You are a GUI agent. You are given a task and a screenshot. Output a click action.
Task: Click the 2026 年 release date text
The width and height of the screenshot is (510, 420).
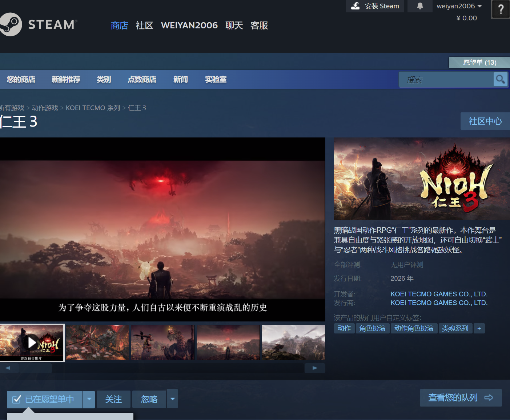pyautogui.click(x=402, y=279)
